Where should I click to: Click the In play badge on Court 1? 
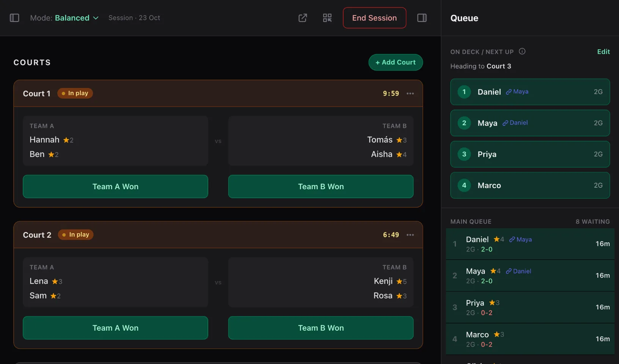[x=75, y=93]
